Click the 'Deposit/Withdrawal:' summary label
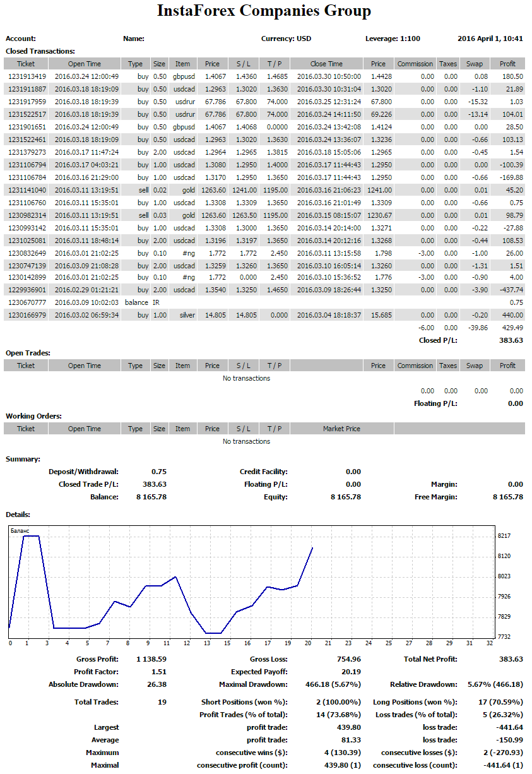The image size is (532, 774). click(x=83, y=472)
